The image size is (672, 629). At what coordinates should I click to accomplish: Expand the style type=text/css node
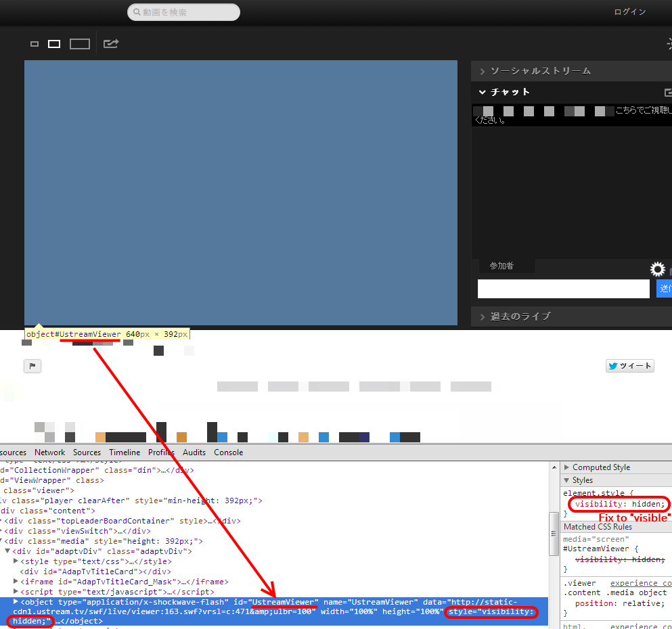tap(16, 561)
